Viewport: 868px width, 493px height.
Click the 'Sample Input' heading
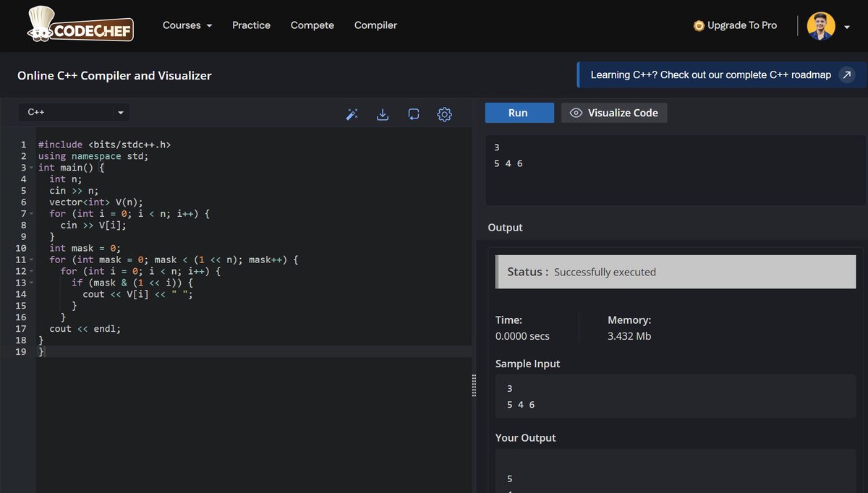pyautogui.click(x=528, y=364)
